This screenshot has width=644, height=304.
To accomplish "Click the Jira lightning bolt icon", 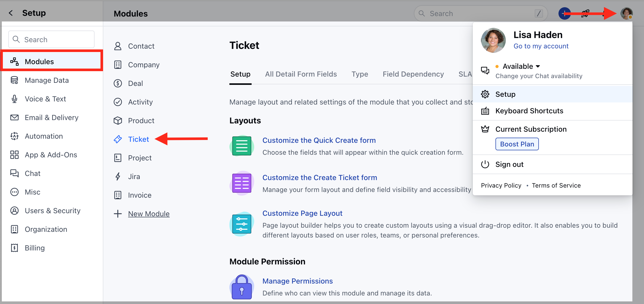I will [118, 176].
